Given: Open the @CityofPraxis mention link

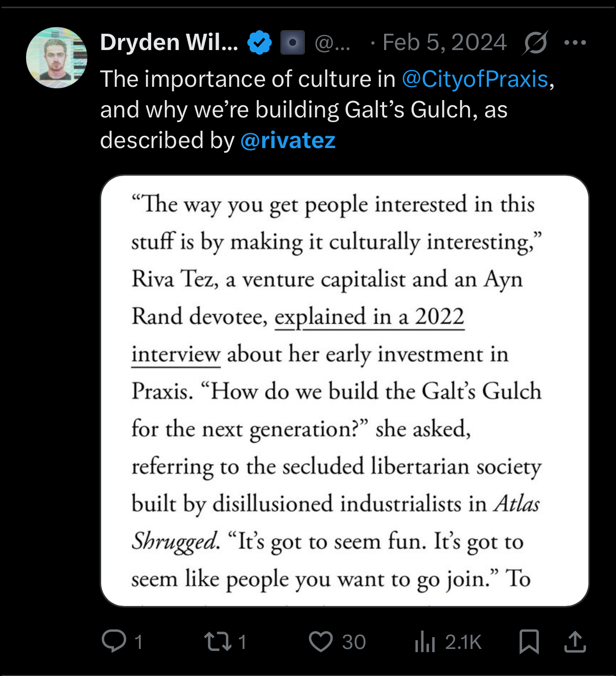Looking at the screenshot, I should (475, 79).
